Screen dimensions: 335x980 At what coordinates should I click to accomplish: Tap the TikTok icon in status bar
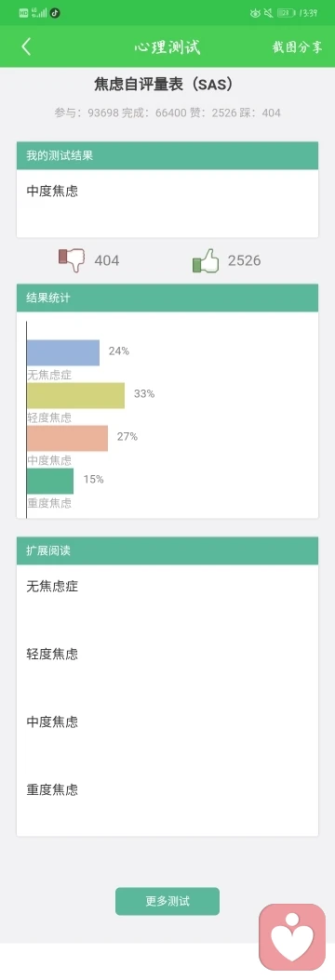coord(55,12)
